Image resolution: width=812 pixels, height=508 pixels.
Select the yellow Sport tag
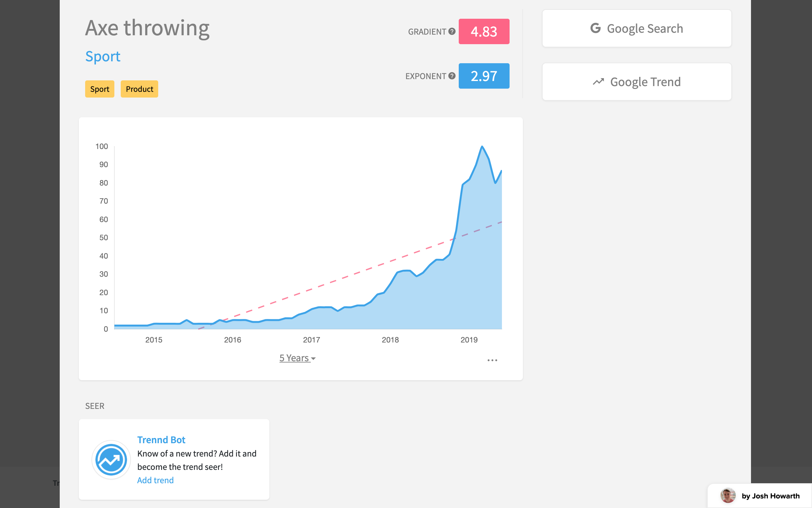[x=99, y=89]
